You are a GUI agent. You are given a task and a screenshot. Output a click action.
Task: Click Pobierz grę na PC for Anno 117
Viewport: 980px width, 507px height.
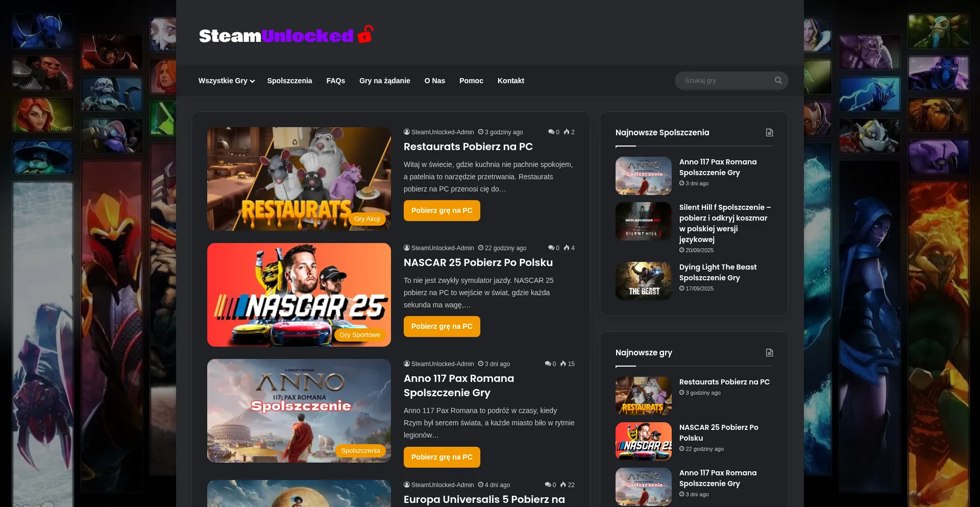(x=442, y=457)
